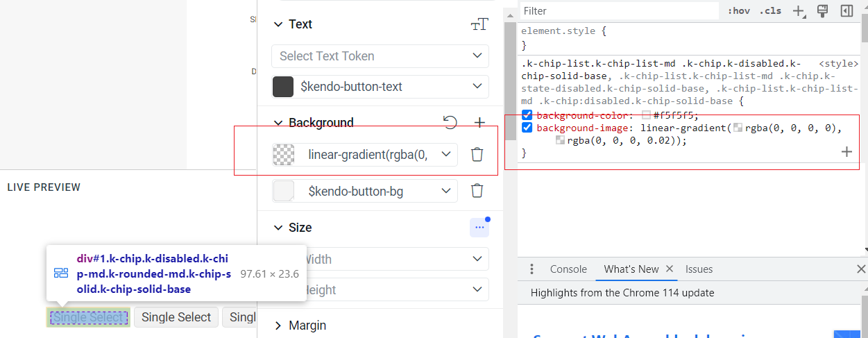868x338 pixels.
Task: Toggle the computed styles sidebar icon
Action: (x=846, y=11)
